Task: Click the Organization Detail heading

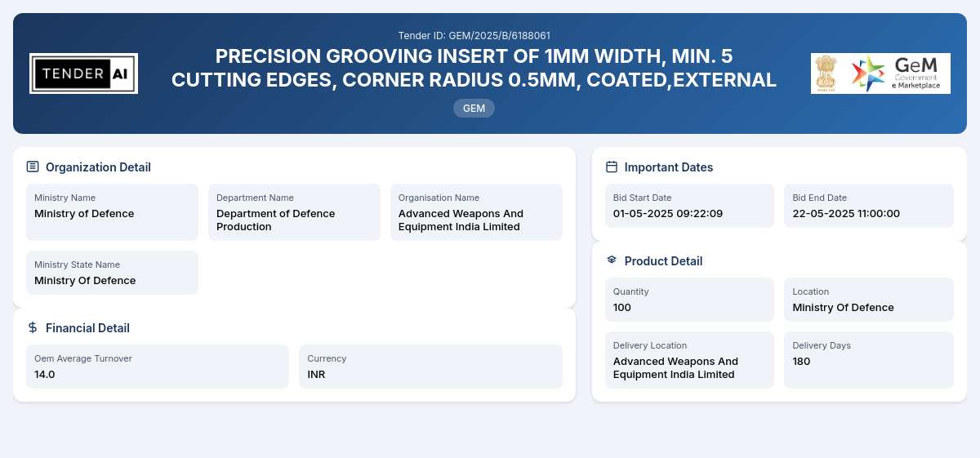Action: 98,167
